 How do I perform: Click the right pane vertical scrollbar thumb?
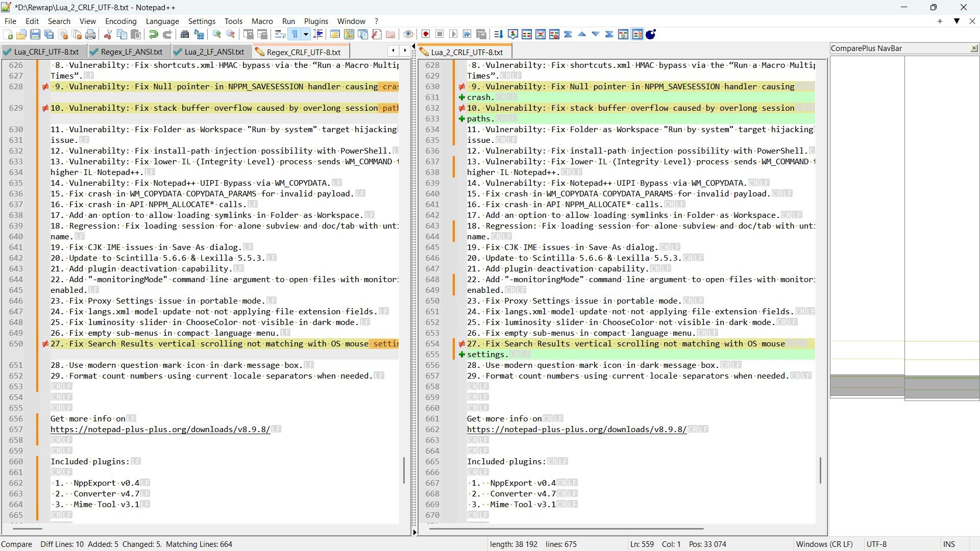[820, 470]
